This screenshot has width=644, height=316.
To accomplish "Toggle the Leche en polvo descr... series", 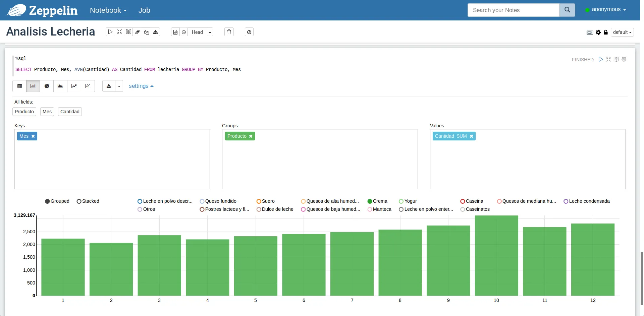I will point(165,201).
